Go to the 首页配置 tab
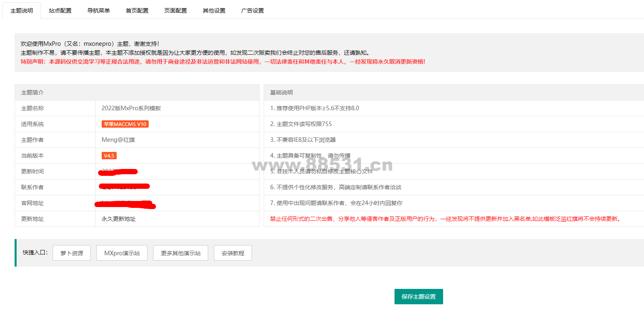 [x=137, y=11]
